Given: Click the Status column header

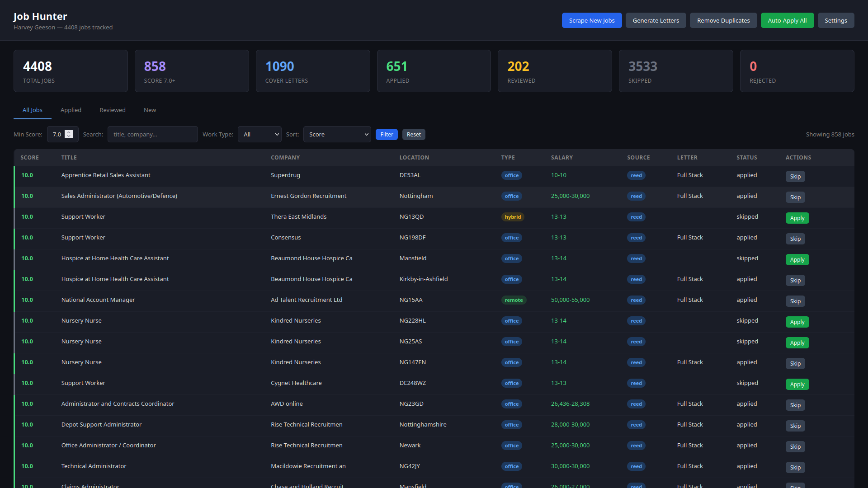Looking at the screenshot, I should [x=747, y=157].
